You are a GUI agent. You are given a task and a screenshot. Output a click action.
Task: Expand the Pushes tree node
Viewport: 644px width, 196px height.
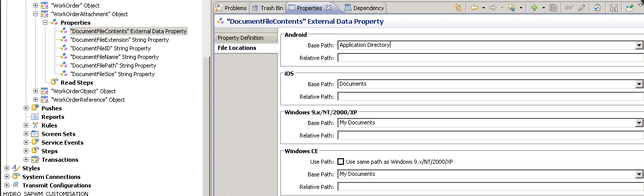coord(26,108)
